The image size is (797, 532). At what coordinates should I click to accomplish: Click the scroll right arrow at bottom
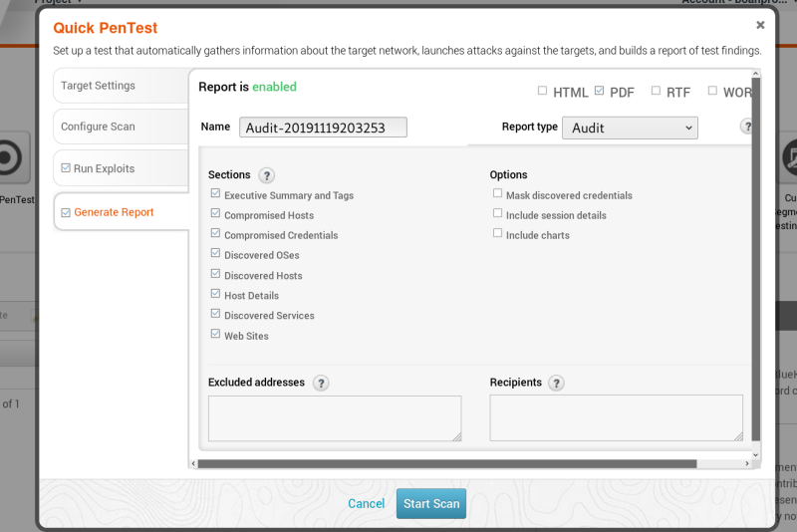(746, 464)
